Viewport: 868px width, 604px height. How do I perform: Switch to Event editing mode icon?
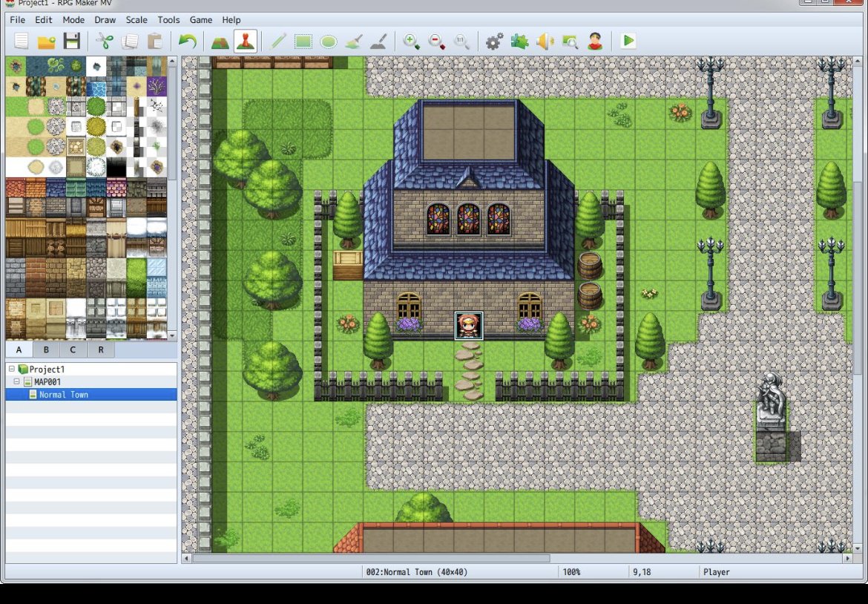point(245,42)
